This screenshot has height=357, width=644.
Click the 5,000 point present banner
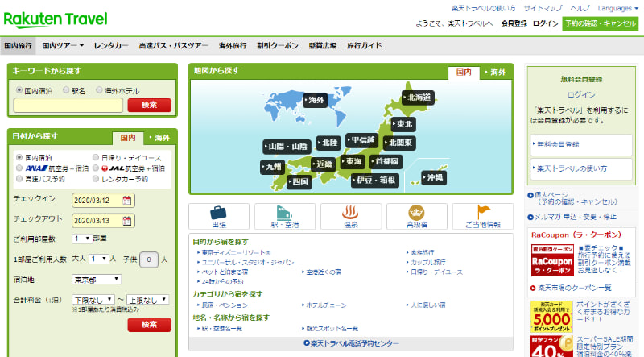point(551,317)
